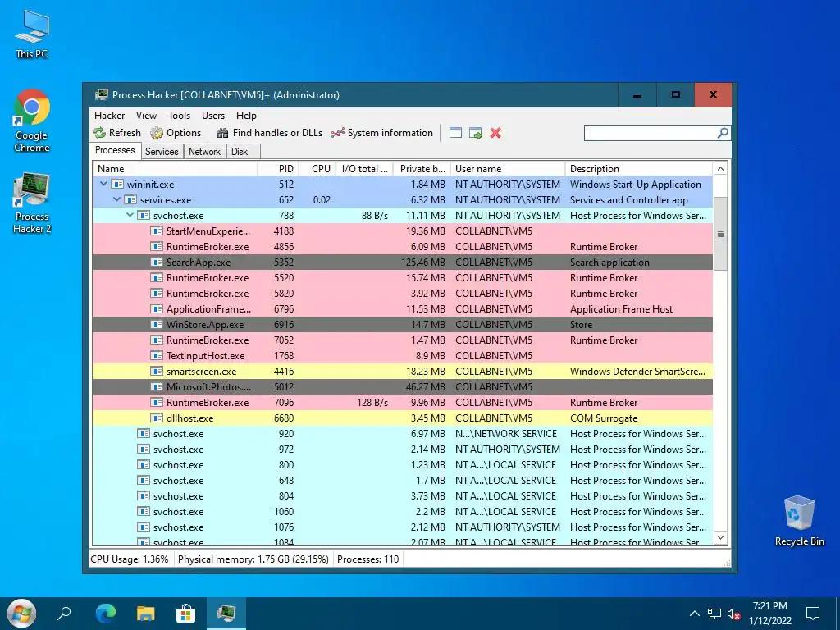Click the Windows Start button

pyautogui.click(x=21, y=613)
